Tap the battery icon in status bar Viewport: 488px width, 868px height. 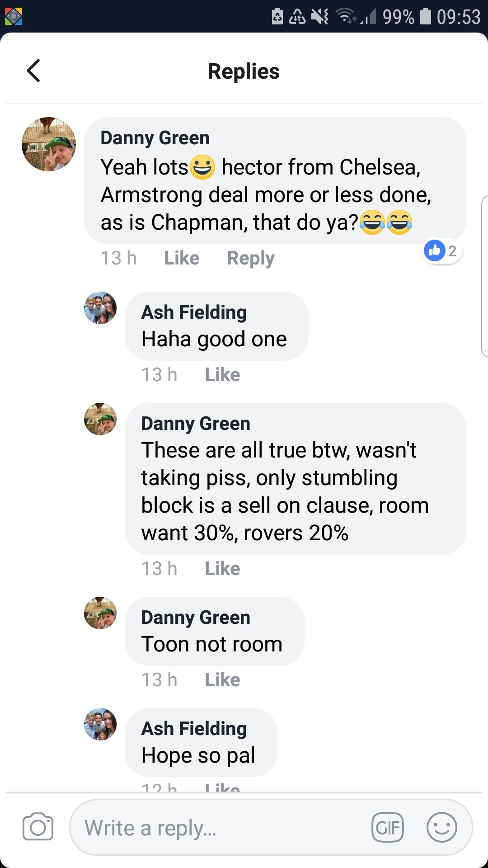click(425, 17)
